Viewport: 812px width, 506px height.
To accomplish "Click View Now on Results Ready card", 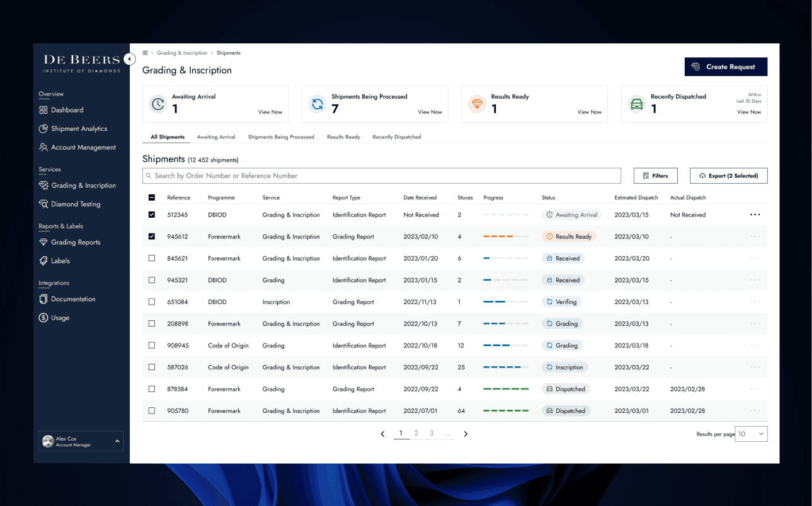I will (x=590, y=112).
